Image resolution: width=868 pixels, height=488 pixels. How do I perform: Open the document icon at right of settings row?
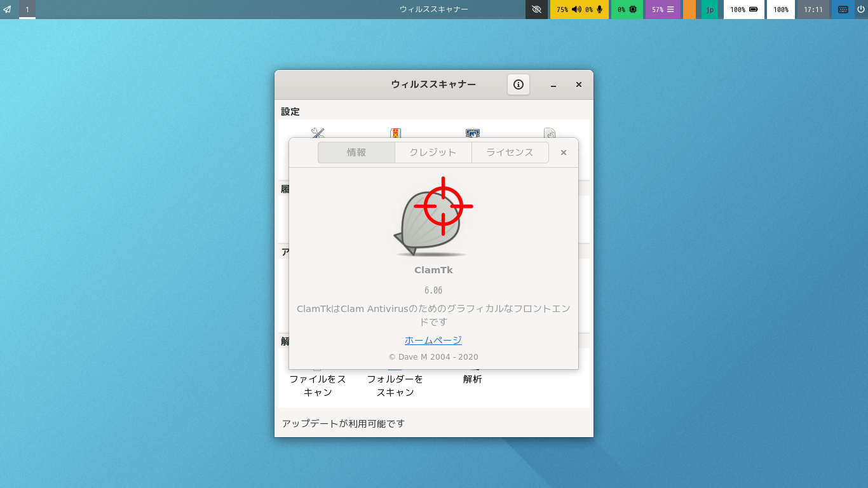(550, 133)
